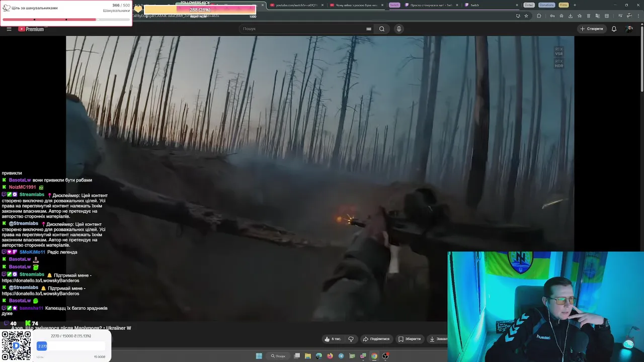Expand the Donations tab group
Image resolution: width=644 pixels, height=362 pixels.
[x=546, y=5]
